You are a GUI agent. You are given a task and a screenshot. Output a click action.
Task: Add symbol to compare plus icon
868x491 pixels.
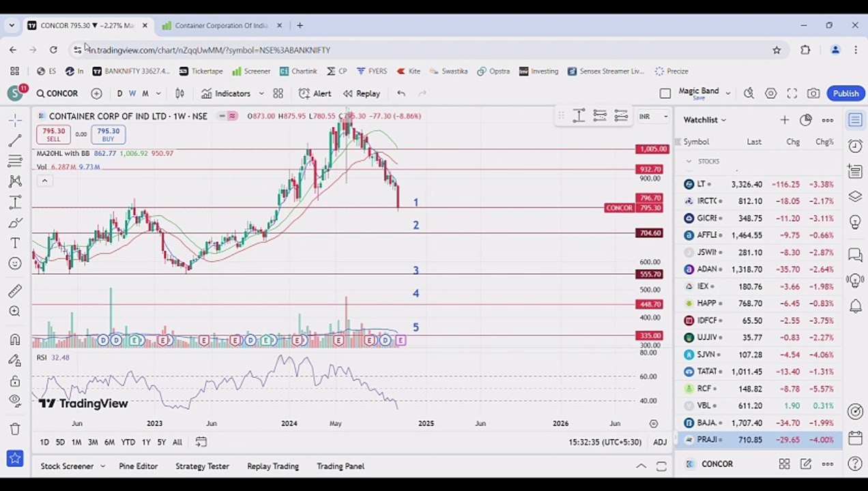pos(96,93)
